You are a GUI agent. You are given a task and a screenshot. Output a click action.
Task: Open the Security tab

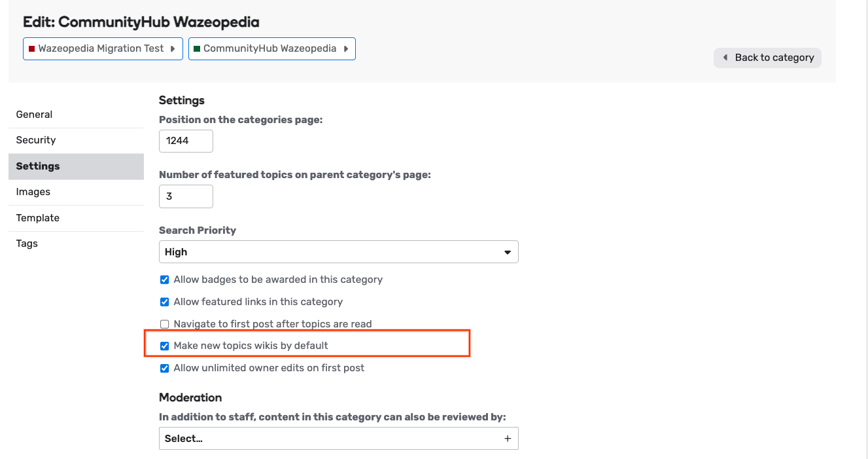coord(36,140)
